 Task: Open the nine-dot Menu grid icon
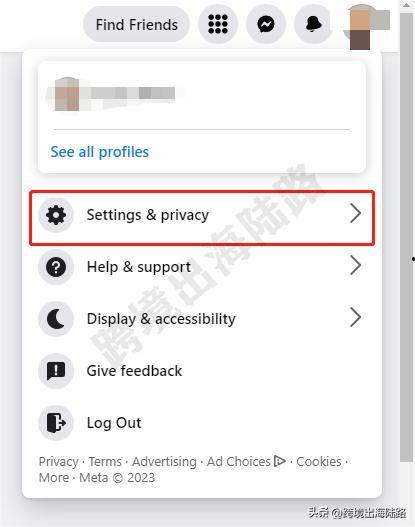(218, 24)
